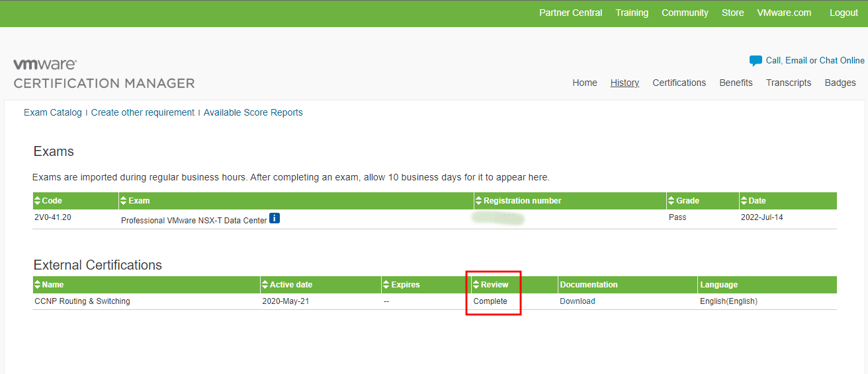Click the Exams section heading

tap(54, 151)
